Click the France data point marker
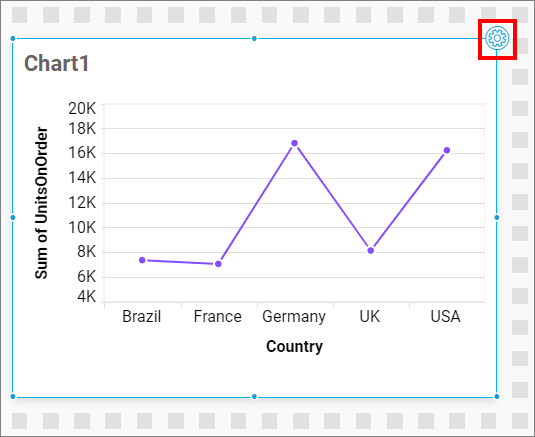Screen dimensions: 535x437 click(x=218, y=264)
